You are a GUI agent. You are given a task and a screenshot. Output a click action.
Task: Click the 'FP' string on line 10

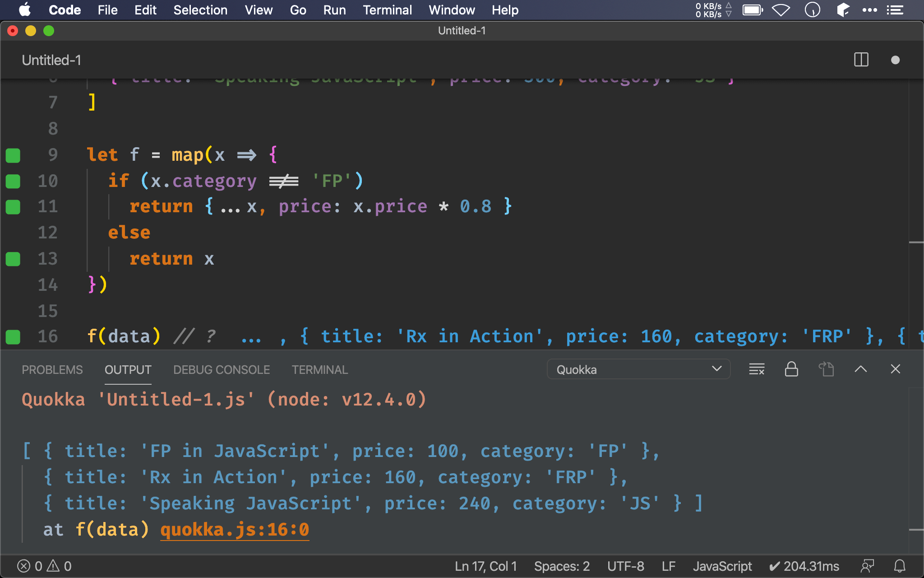(332, 181)
